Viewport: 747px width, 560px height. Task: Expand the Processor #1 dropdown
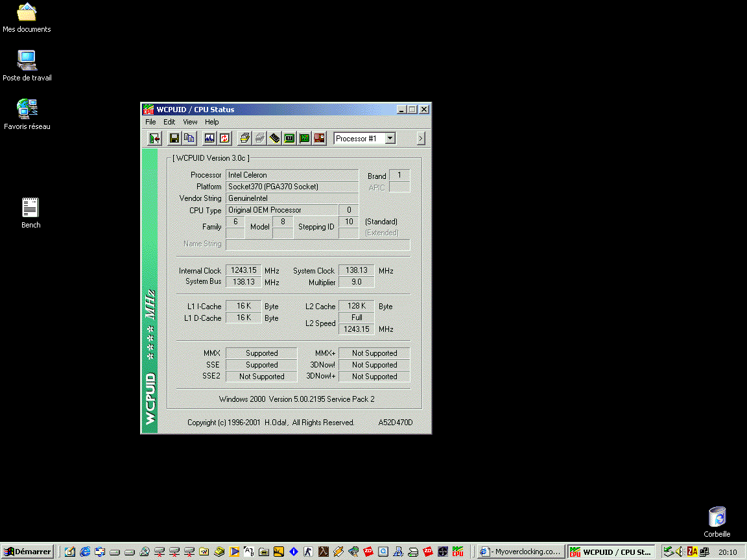[390, 139]
